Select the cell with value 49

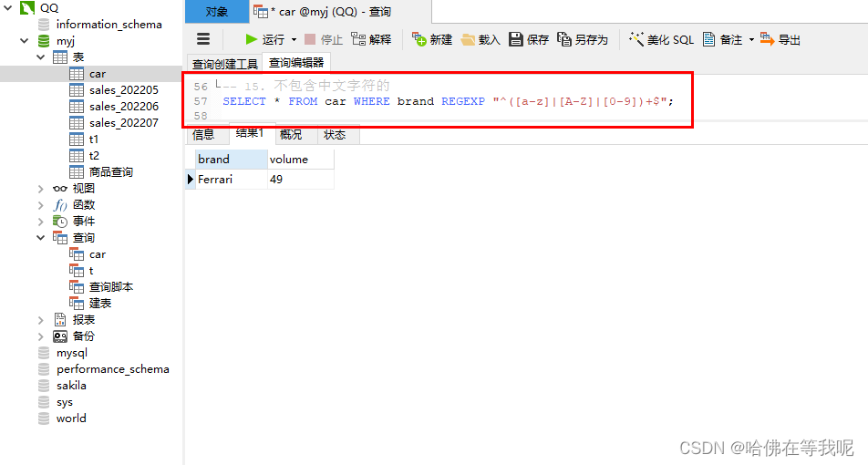(301, 180)
